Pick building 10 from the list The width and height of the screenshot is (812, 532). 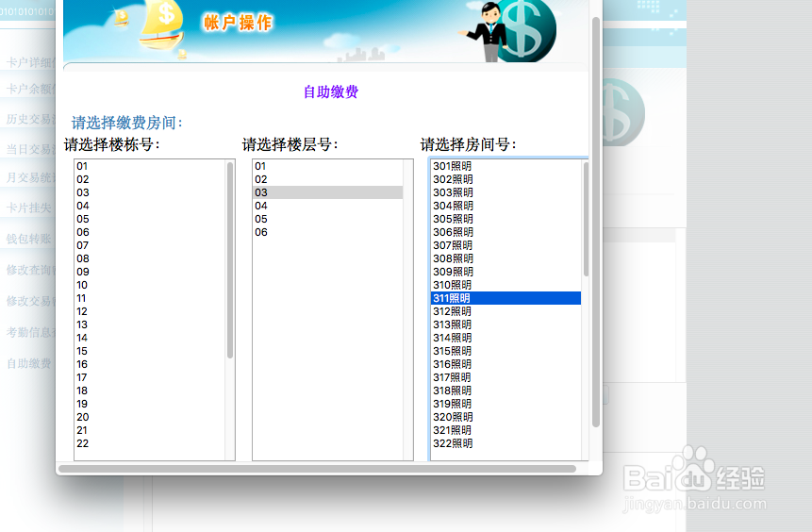click(150, 285)
